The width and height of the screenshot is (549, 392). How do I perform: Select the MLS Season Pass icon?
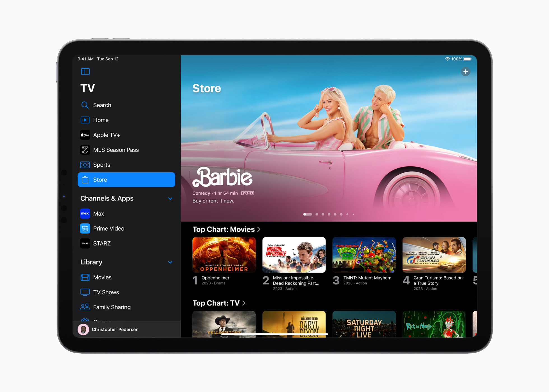[85, 150]
